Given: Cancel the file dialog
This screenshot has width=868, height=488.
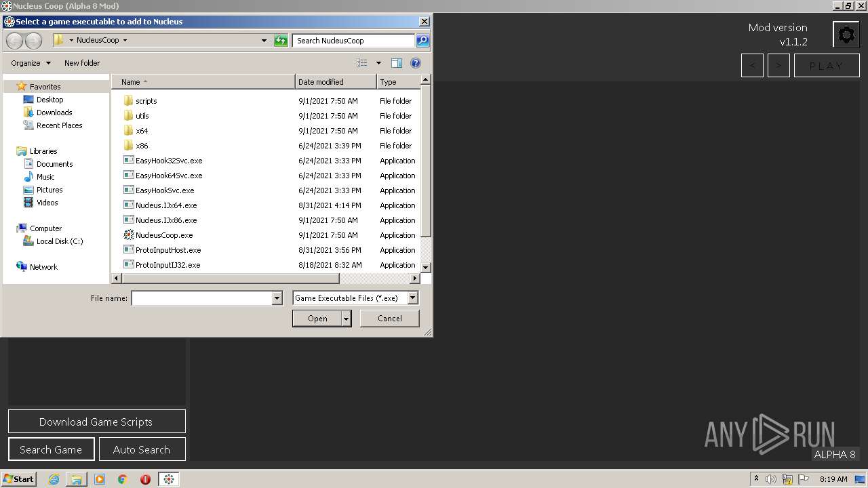Looking at the screenshot, I should (x=390, y=319).
